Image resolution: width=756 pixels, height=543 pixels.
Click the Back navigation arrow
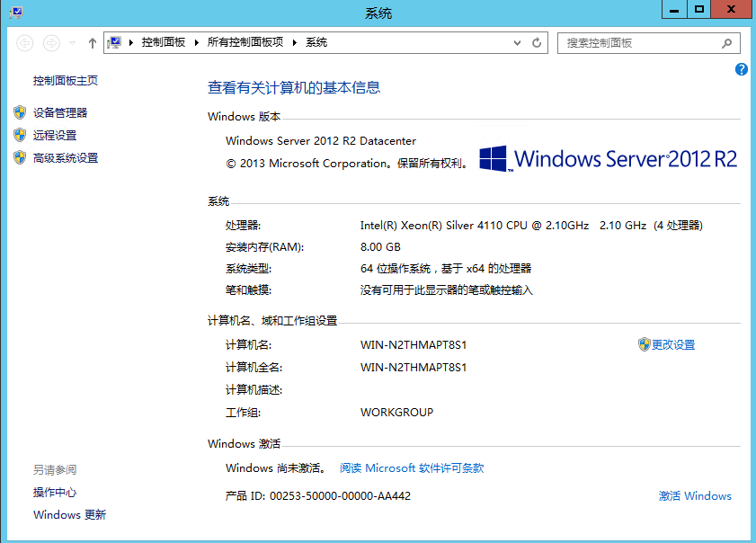click(x=24, y=43)
